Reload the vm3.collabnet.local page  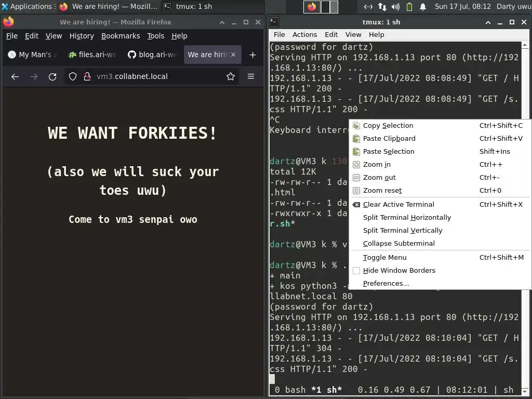52,77
